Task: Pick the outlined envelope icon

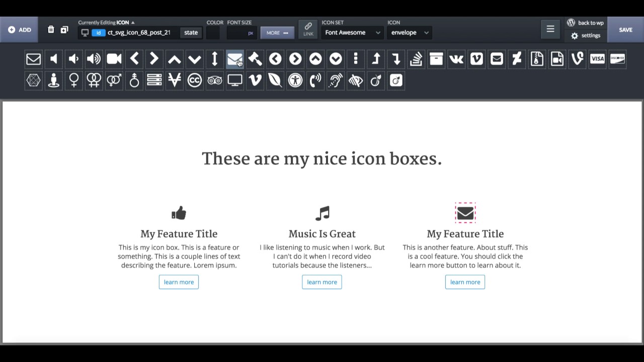Action: (33, 59)
